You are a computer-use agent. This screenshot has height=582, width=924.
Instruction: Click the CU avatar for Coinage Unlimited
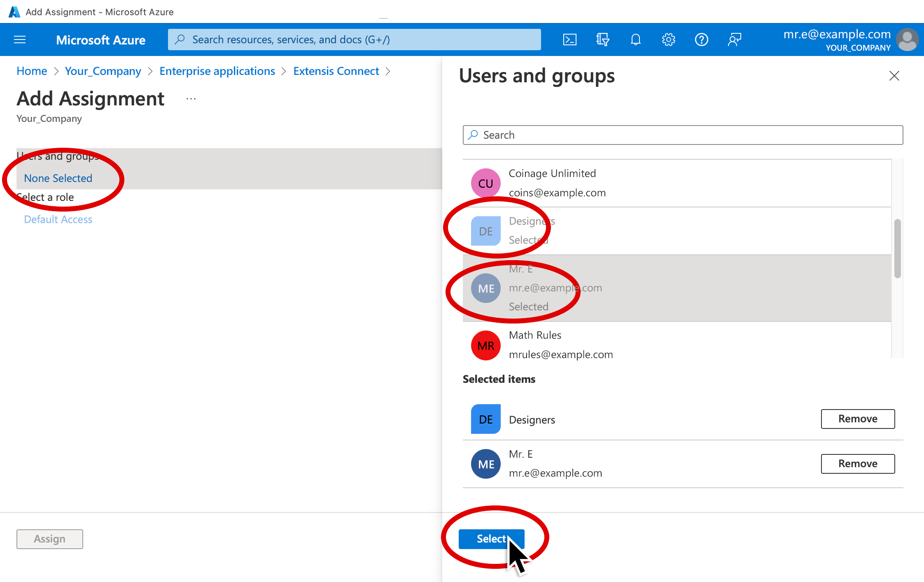(485, 183)
